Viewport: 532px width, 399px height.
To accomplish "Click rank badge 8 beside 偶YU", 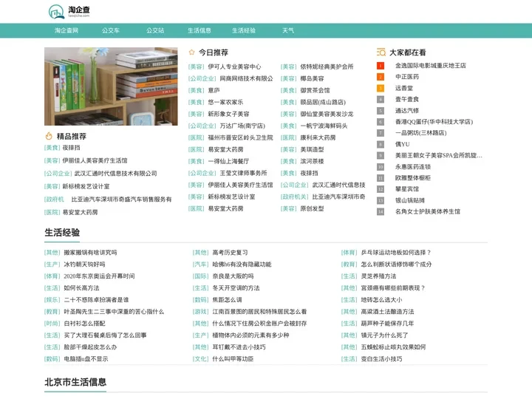I will [381, 144].
